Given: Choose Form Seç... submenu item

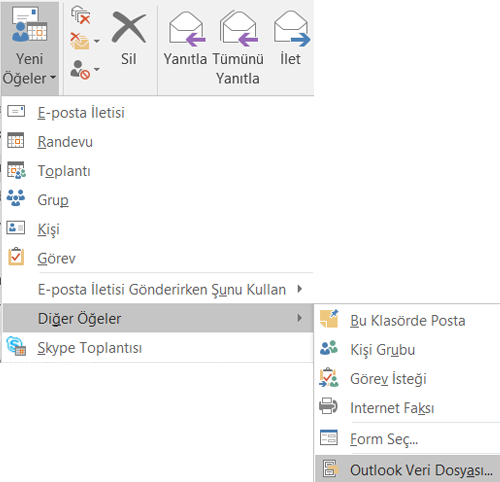Looking at the screenshot, I should coord(407,439).
